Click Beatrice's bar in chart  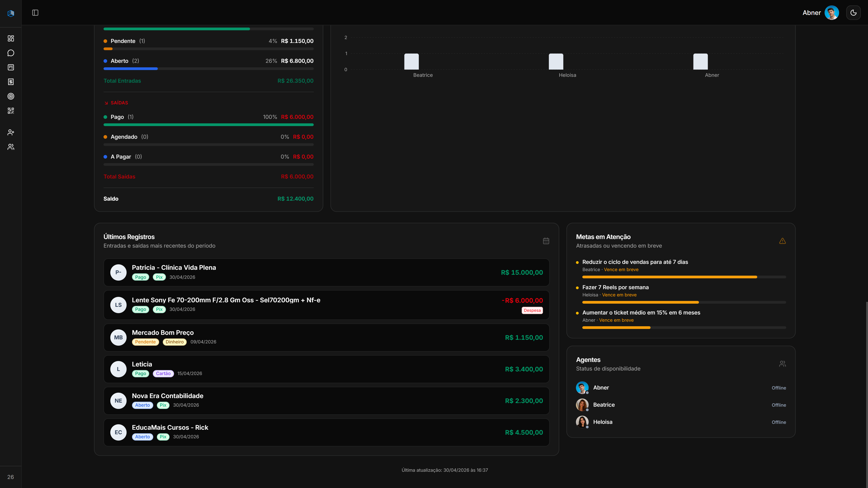411,62
